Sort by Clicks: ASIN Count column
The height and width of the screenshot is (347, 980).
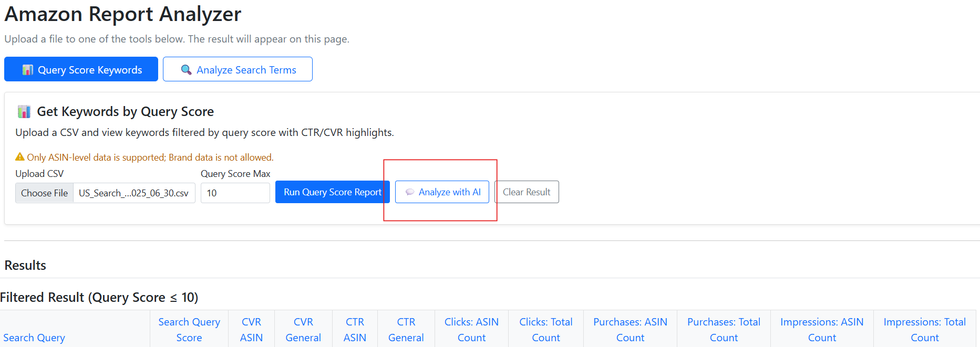click(x=471, y=330)
